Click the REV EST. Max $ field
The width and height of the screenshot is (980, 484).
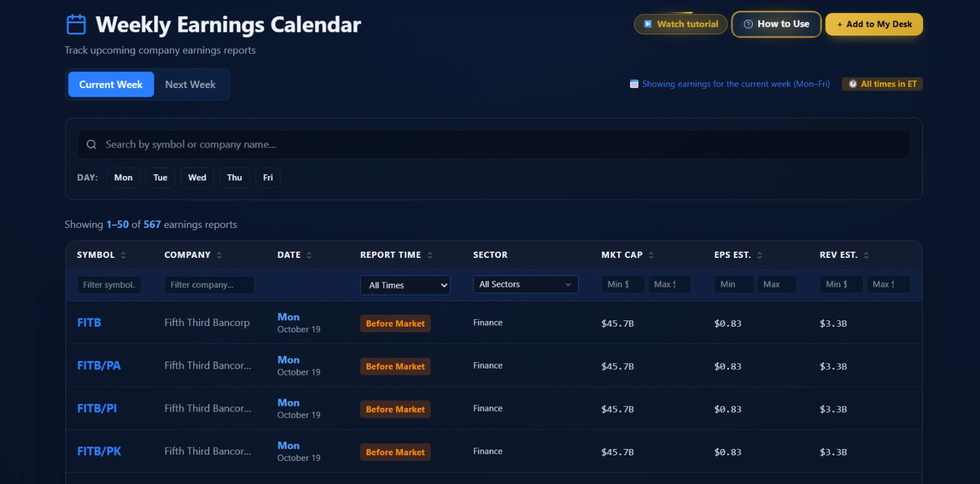889,284
